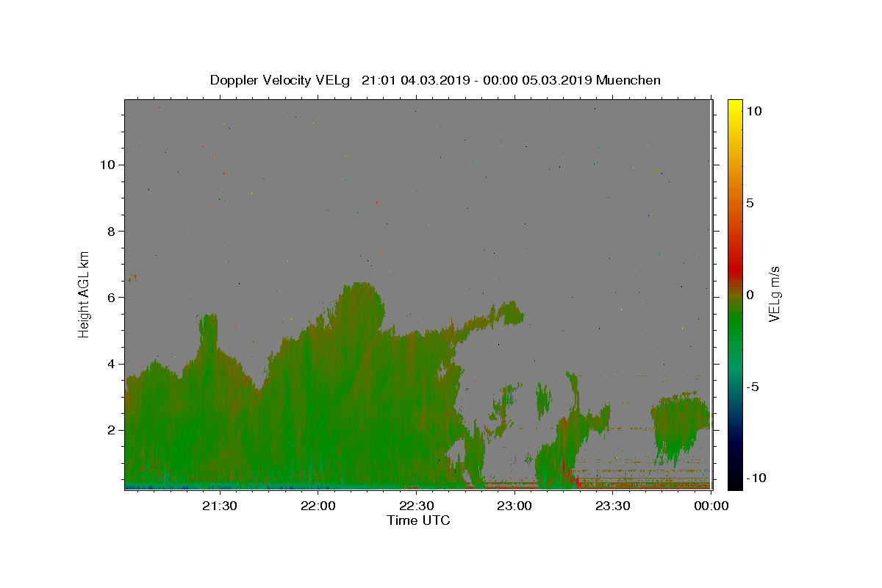Viewport: 882px width, 588px height.
Task: Click the height tick label 8
Action: [110, 231]
